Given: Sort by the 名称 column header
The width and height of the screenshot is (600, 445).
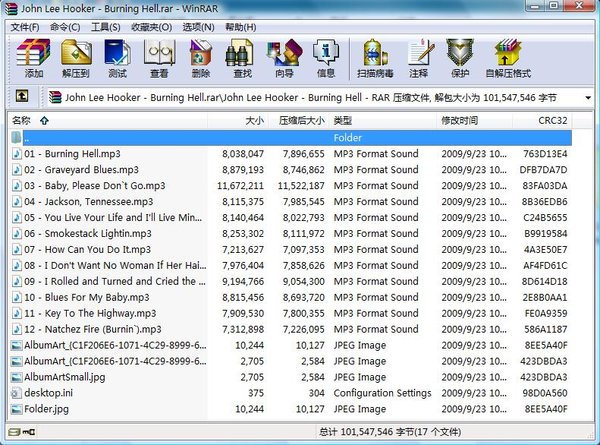Looking at the screenshot, I should coord(108,121).
